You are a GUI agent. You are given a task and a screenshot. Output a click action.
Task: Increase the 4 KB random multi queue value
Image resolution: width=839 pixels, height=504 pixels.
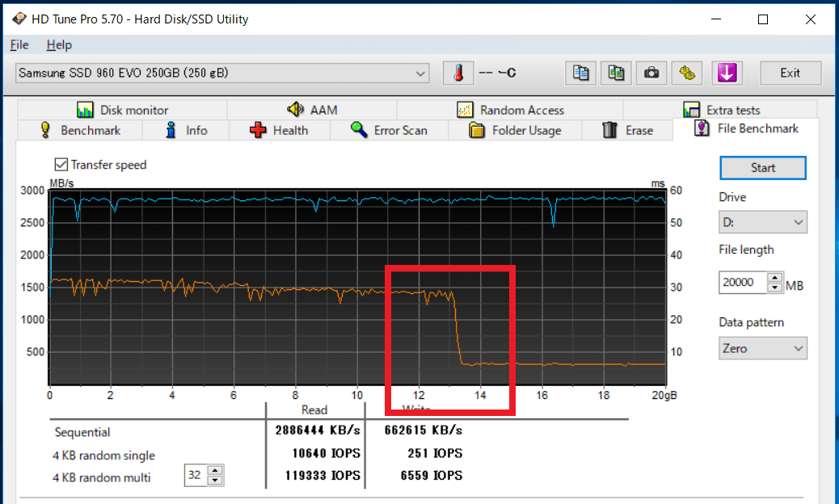[215, 470]
